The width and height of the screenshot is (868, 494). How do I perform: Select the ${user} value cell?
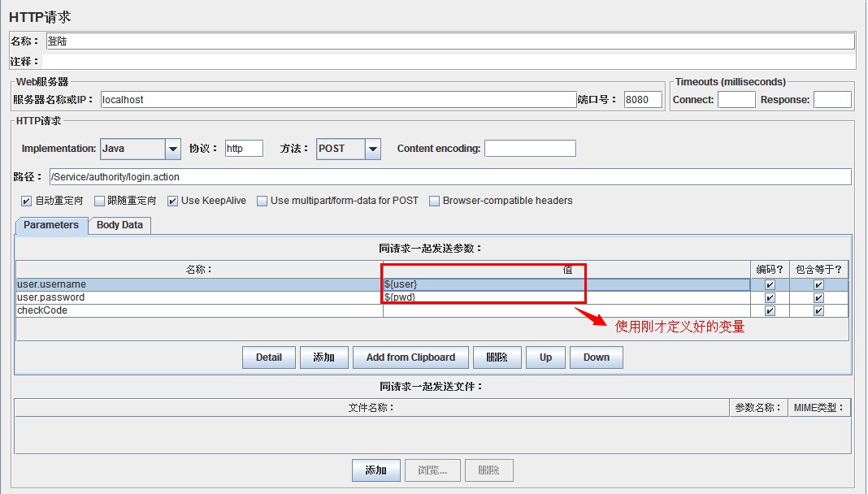pos(566,284)
